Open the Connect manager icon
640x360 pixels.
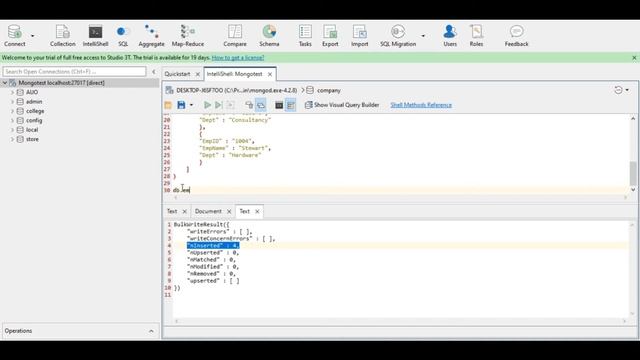[15, 36]
